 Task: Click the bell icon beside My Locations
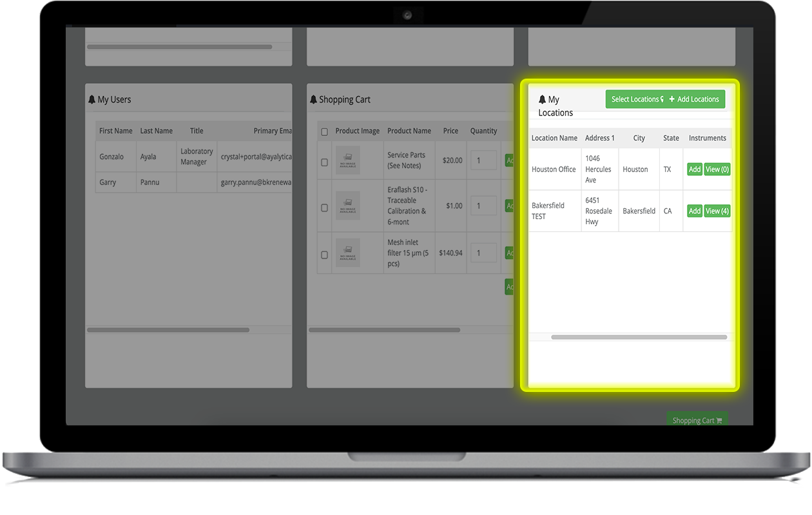coord(542,100)
